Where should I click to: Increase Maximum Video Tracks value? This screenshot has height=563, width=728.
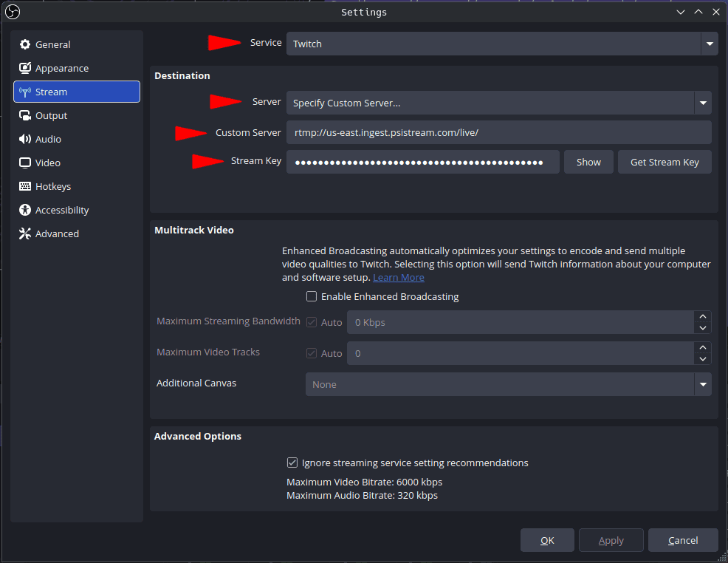coord(702,347)
